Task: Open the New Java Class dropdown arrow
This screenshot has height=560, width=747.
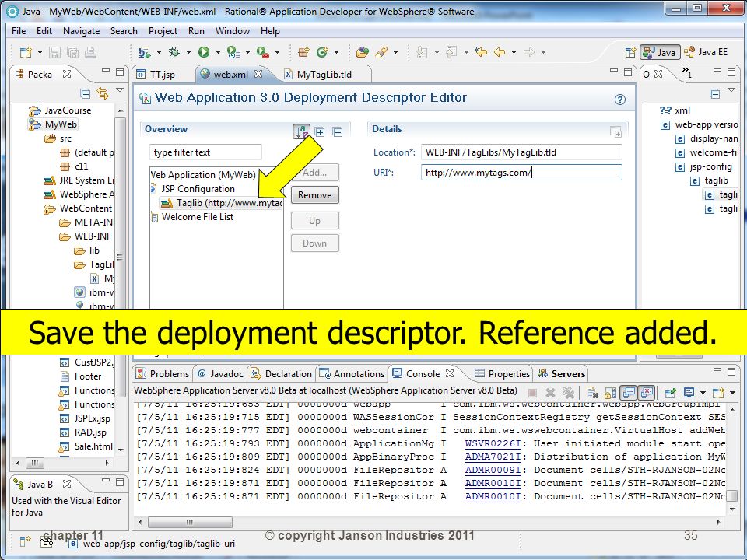Action: coord(336,52)
